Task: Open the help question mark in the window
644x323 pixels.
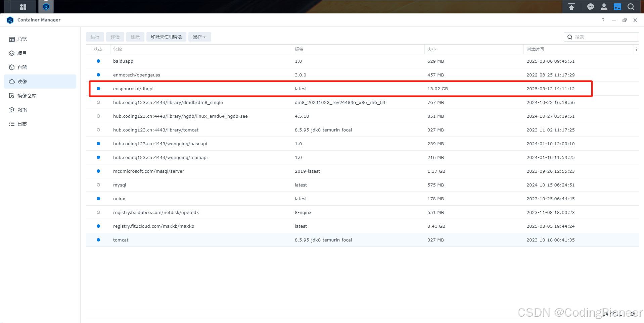Action: (603, 20)
